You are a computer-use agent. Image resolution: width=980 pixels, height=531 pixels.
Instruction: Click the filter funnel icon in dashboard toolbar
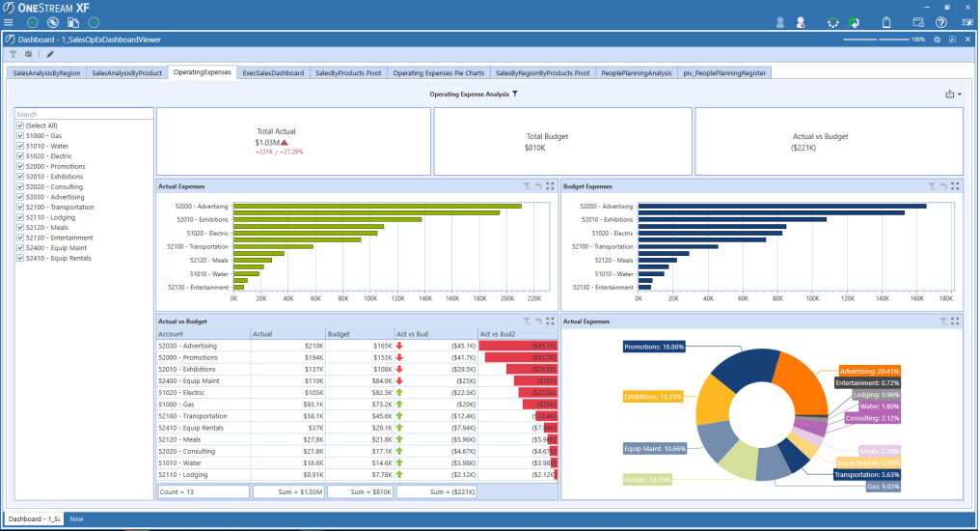[x=14, y=54]
